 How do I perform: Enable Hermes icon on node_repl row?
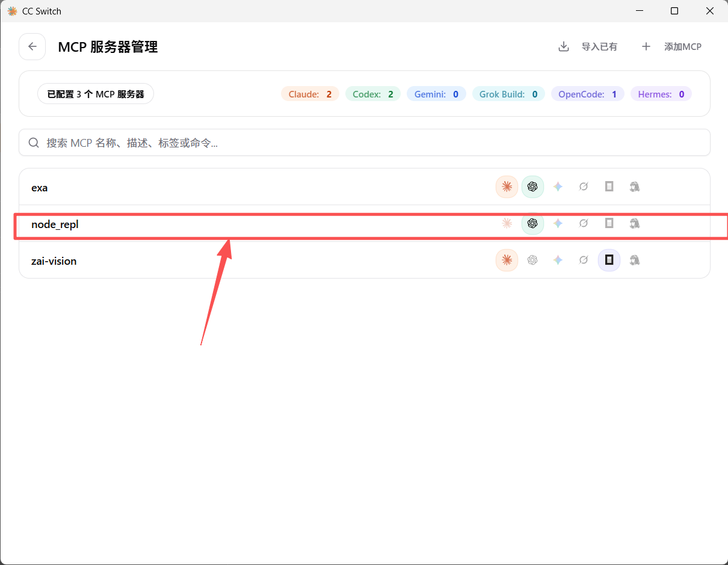pos(634,223)
